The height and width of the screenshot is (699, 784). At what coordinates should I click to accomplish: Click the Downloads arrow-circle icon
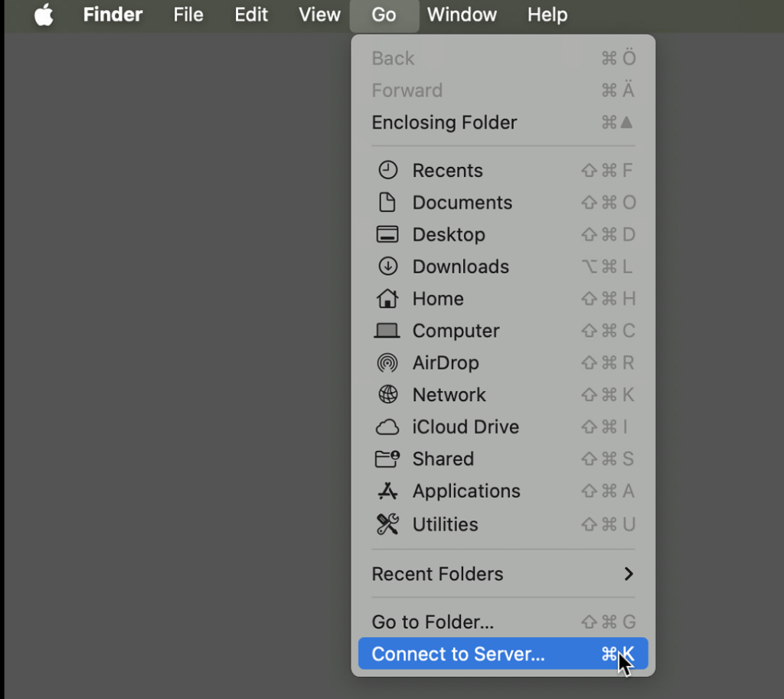tap(388, 266)
